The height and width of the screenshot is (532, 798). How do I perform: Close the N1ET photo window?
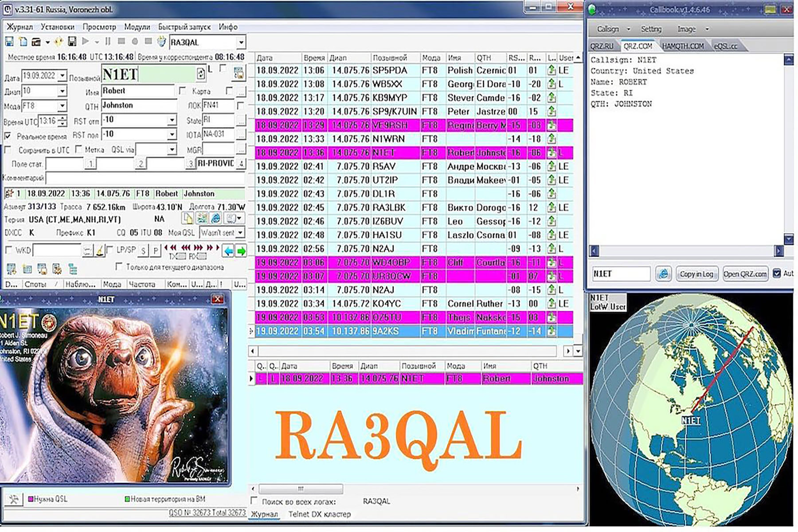pos(217,299)
